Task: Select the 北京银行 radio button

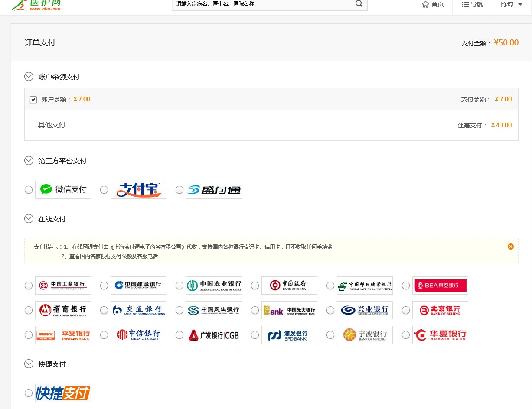Action: pos(406,310)
